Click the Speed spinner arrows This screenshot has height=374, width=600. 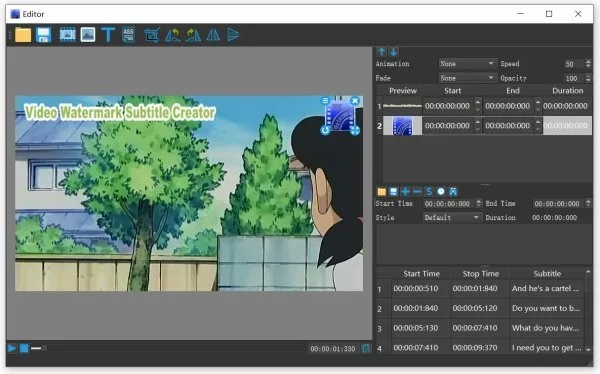click(x=588, y=64)
